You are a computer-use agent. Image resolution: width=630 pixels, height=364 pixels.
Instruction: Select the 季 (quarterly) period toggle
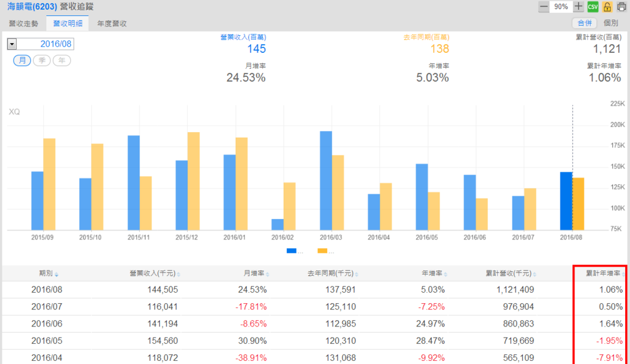pos(42,60)
